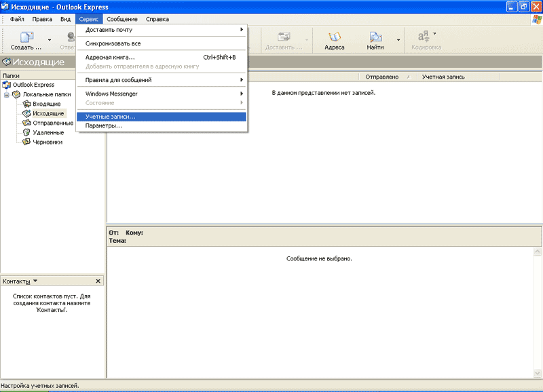Click the От: label in preview header
The width and height of the screenshot is (543, 392).
coord(114,233)
